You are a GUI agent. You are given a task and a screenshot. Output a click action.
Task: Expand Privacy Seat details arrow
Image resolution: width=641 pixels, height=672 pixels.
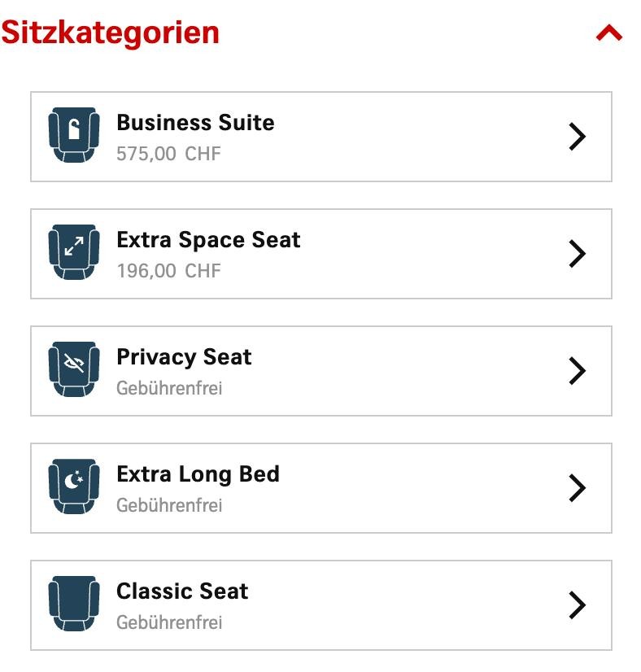577,371
